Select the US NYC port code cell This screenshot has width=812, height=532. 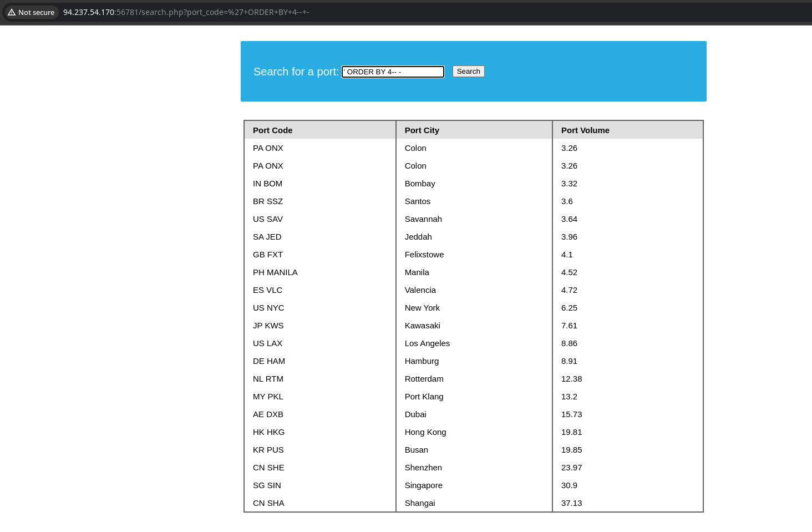(268, 308)
